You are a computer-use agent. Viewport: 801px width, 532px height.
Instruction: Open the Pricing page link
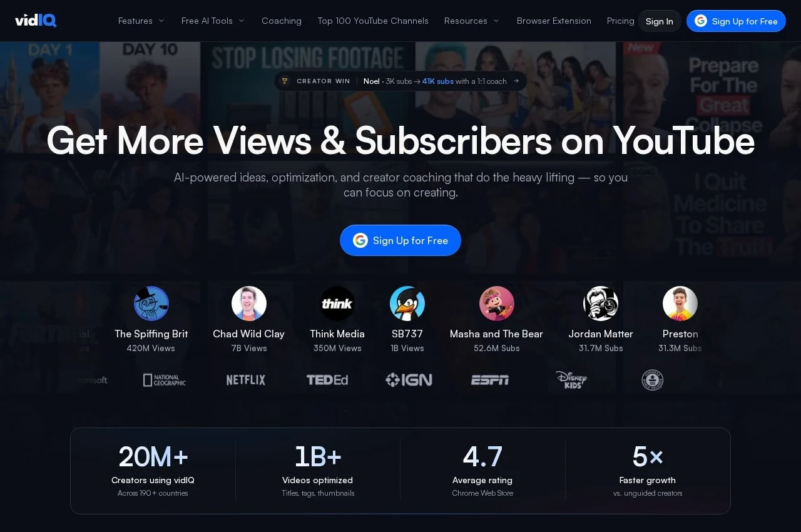(x=621, y=21)
